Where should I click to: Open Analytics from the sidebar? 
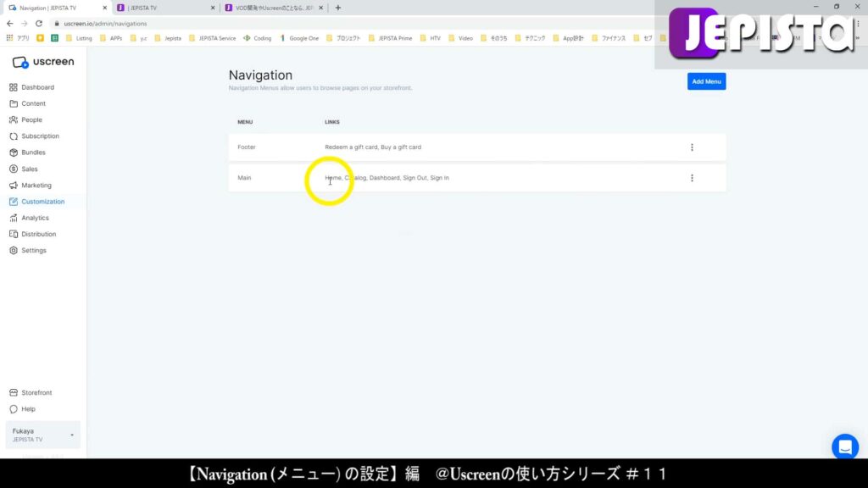pyautogui.click(x=34, y=218)
